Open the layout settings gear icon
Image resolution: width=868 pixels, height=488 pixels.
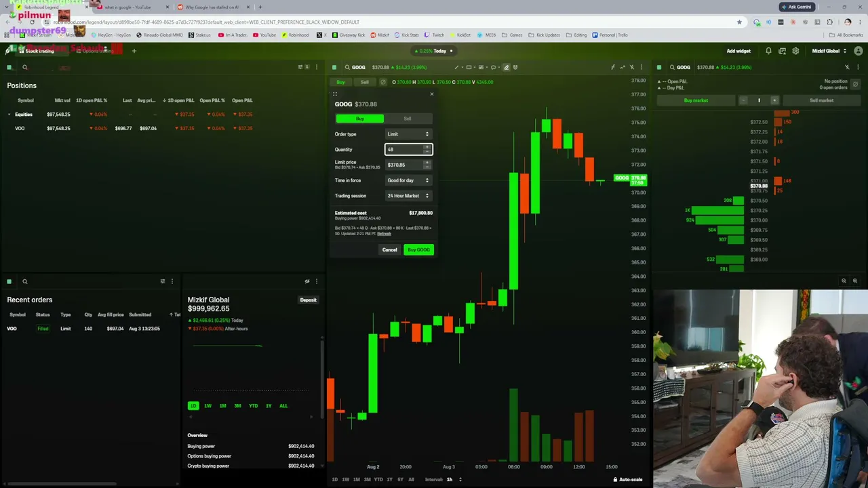[x=795, y=51]
